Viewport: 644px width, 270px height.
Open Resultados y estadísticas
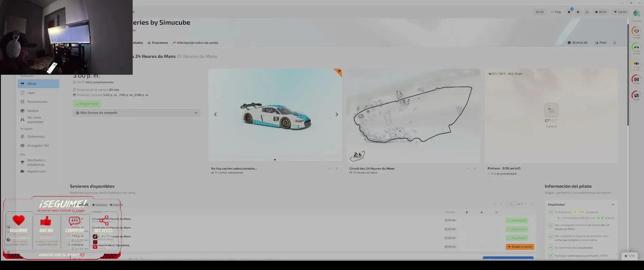coord(38,162)
